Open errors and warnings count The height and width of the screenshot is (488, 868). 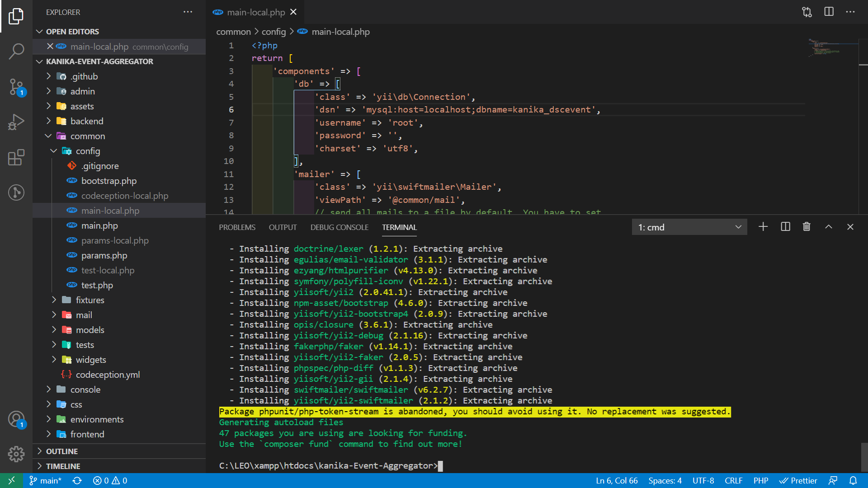click(x=110, y=481)
